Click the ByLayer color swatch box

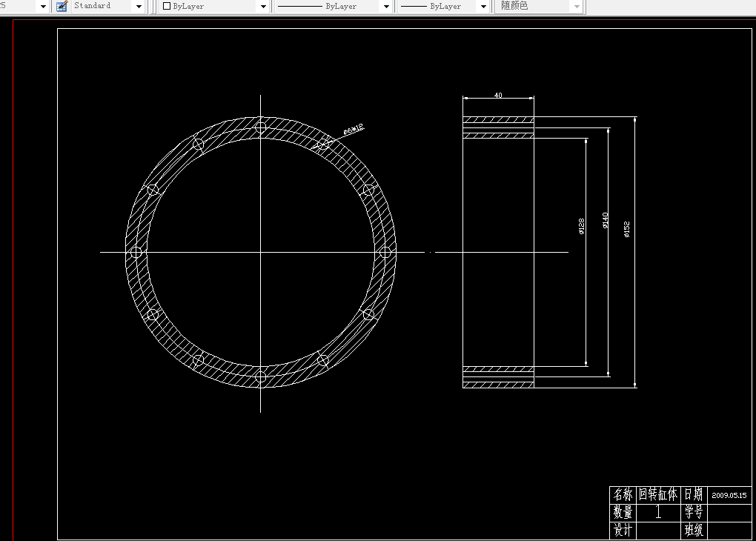coord(167,6)
